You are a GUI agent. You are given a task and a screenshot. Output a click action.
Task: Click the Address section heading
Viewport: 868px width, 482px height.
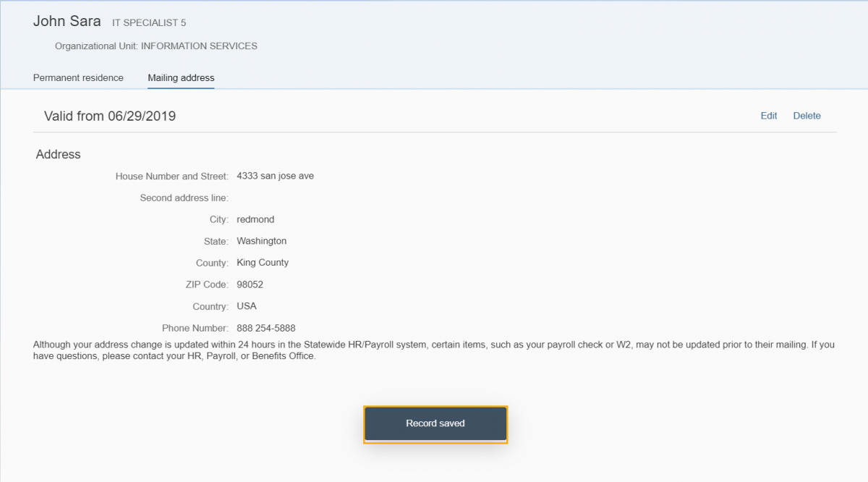pos(59,154)
